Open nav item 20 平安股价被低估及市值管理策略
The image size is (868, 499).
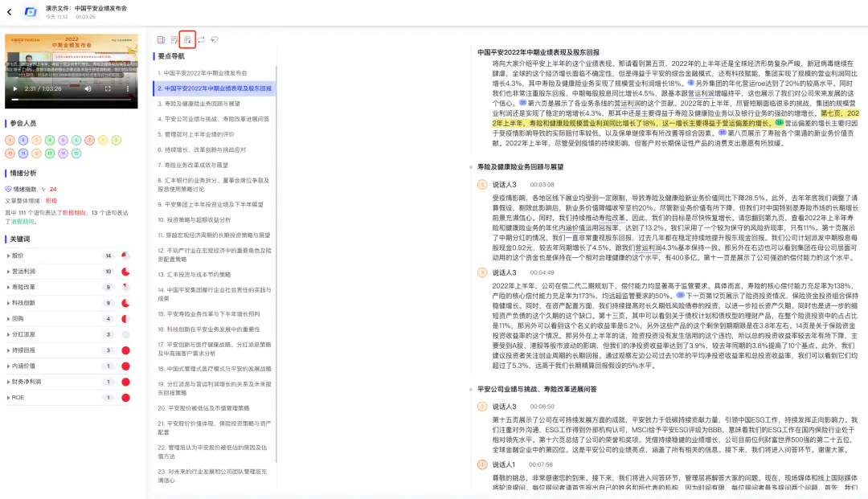pyautogui.click(x=203, y=408)
